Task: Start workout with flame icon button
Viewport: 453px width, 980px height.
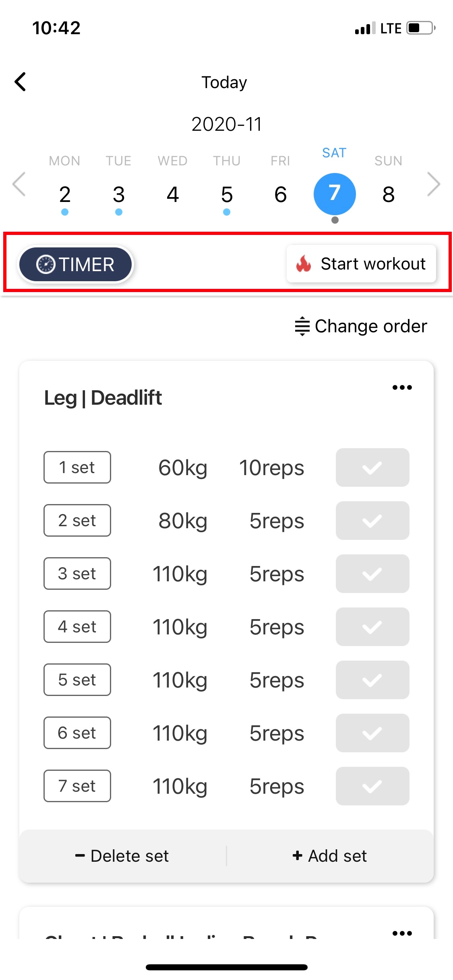Action: tap(361, 264)
